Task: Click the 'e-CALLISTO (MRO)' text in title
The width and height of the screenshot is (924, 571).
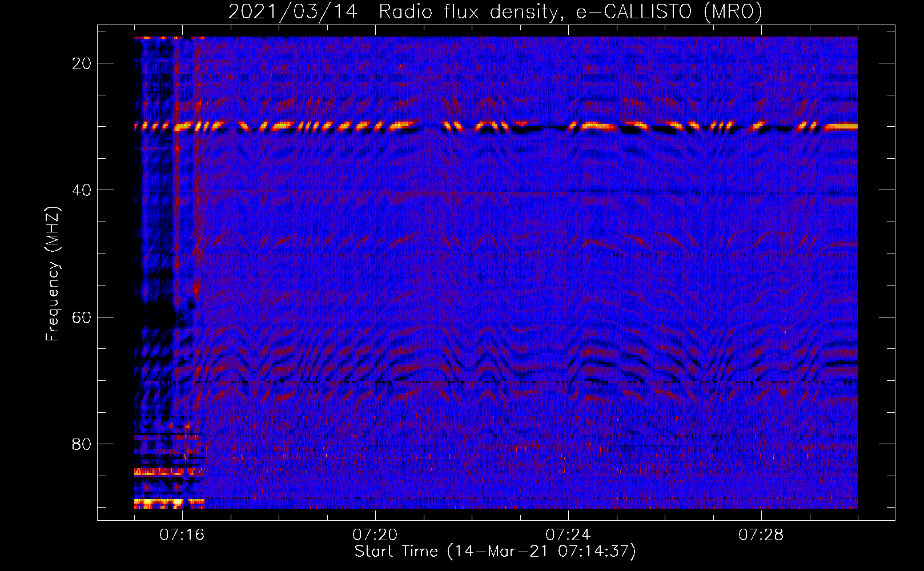Action: 669,11
